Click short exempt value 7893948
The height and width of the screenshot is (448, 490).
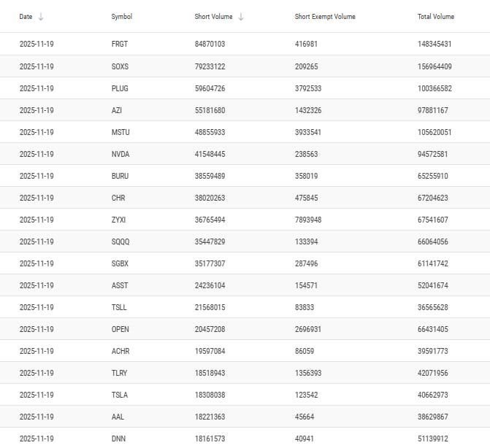pos(308,220)
